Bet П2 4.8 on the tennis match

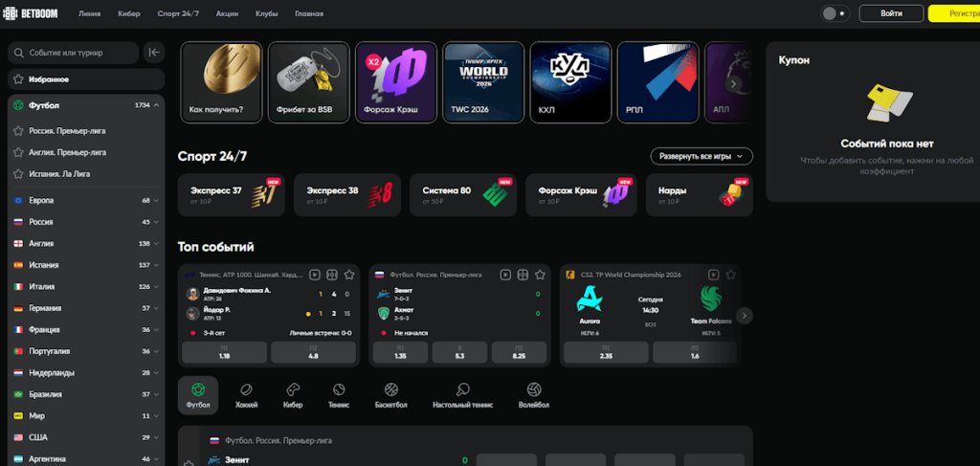313,352
